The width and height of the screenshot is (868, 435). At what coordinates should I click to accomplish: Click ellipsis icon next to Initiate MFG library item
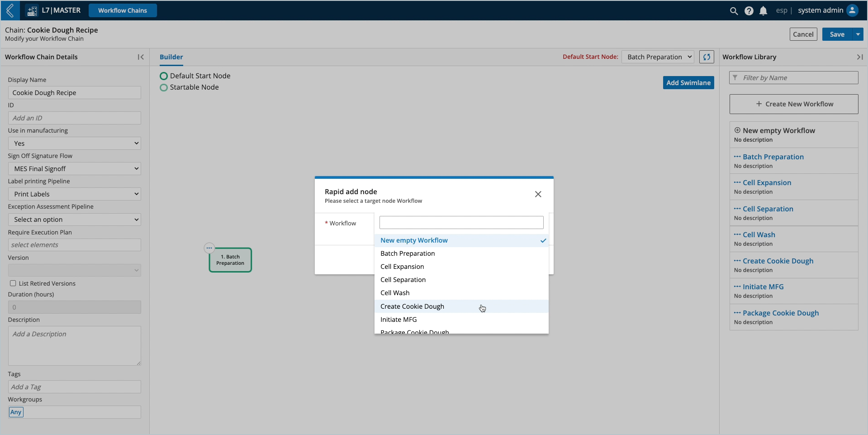(737, 287)
